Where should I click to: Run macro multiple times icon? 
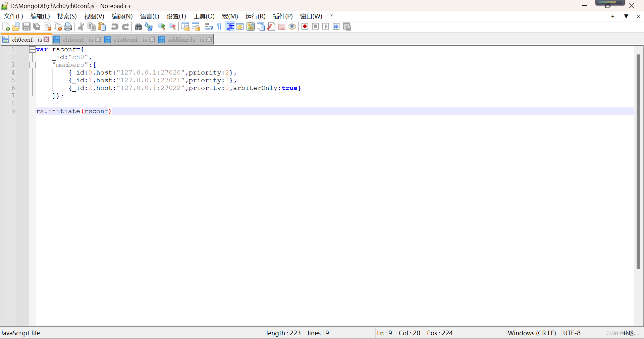pyautogui.click(x=336, y=27)
